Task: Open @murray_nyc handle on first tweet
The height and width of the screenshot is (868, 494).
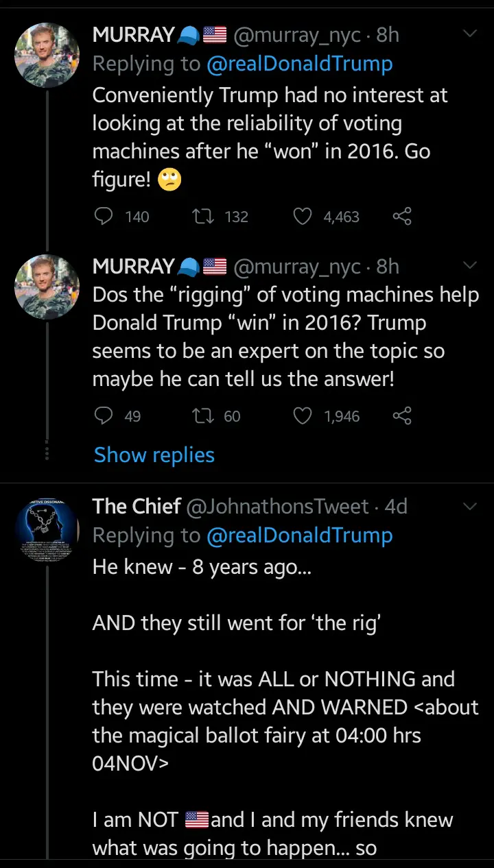Action: click(297, 35)
